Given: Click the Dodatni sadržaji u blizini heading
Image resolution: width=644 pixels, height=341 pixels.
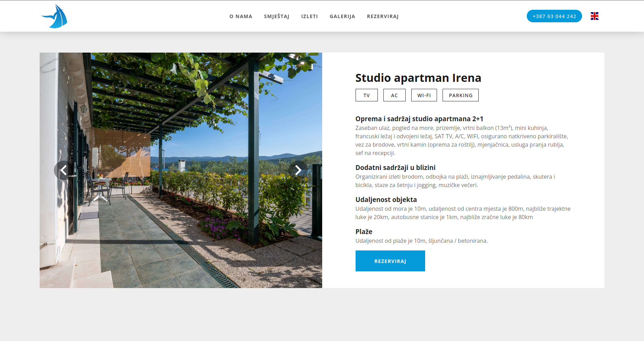Looking at the screenshot, I should 396,168.
